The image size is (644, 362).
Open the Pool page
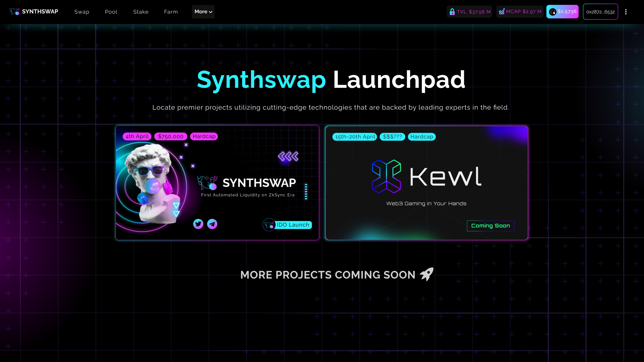(x=111, y=12)
